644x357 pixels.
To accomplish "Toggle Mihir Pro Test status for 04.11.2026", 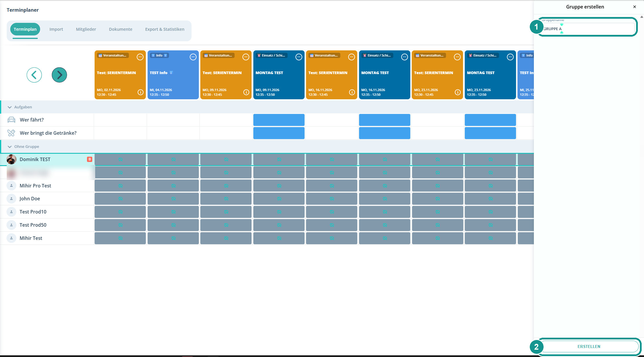I will tap(173, 186).
